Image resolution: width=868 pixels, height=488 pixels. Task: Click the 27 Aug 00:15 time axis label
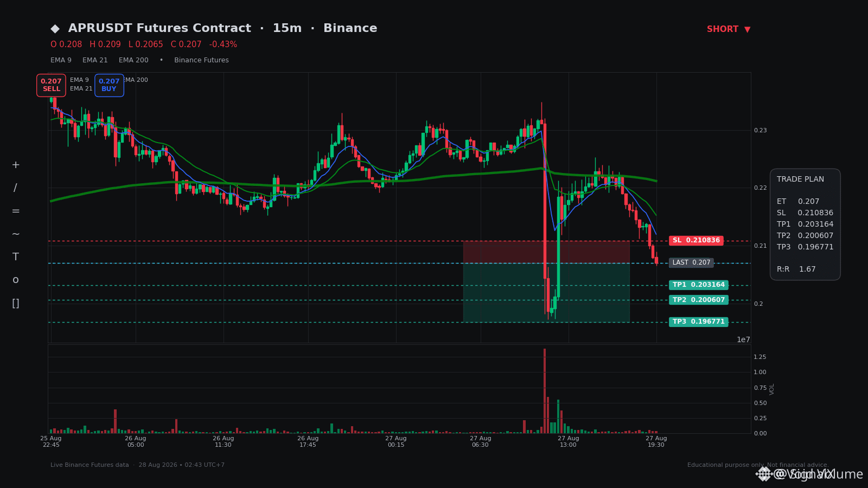[x=396, y=441]
